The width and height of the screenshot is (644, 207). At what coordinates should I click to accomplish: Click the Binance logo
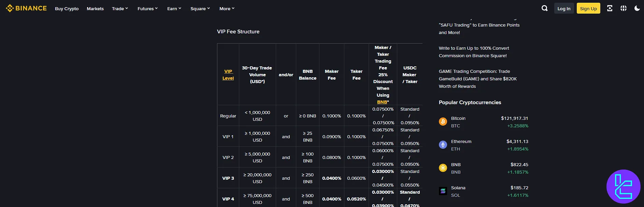click(26, 8)
